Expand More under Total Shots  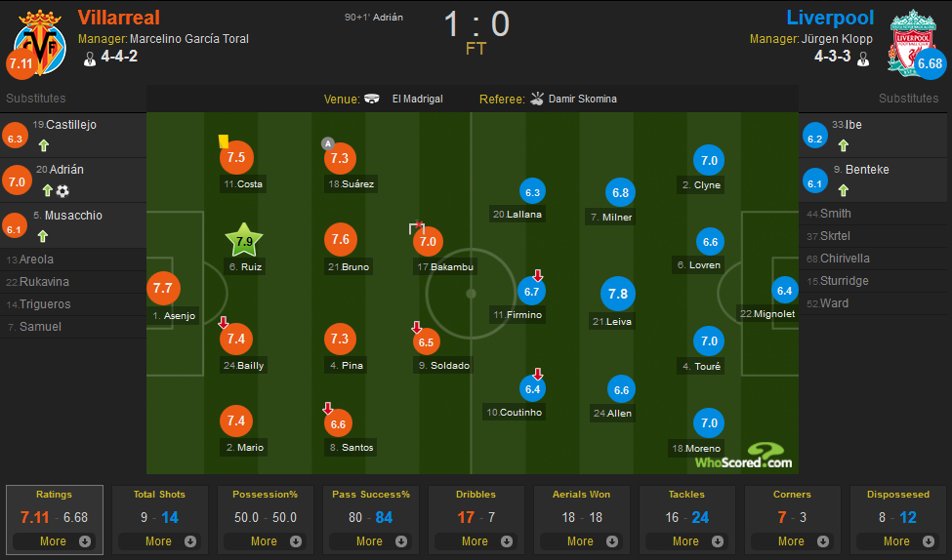tap(159, 541)
